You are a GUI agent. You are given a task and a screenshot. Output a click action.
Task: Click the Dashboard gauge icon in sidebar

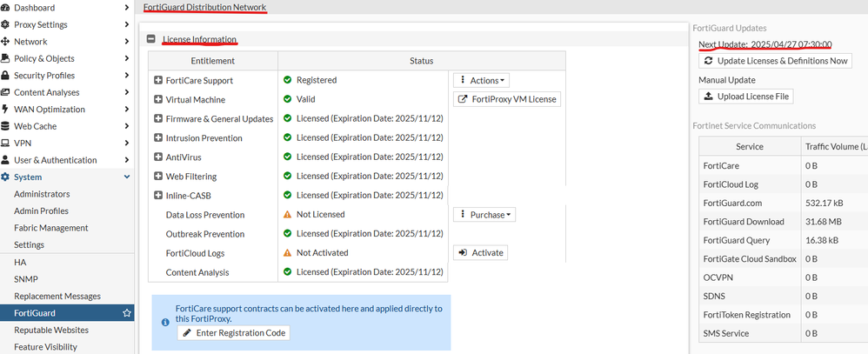6,8
